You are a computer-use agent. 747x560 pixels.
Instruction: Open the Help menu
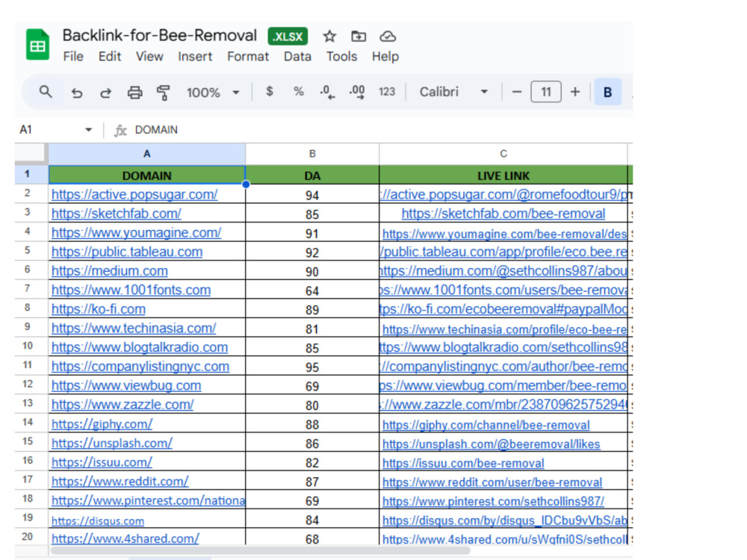click(385, 56)
